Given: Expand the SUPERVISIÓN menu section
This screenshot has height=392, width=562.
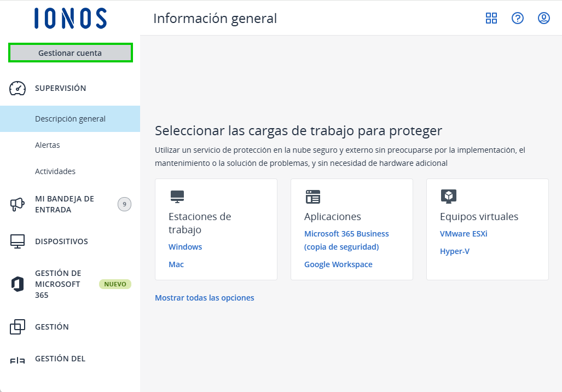Looking at the screenshot, I should point(60,88).
